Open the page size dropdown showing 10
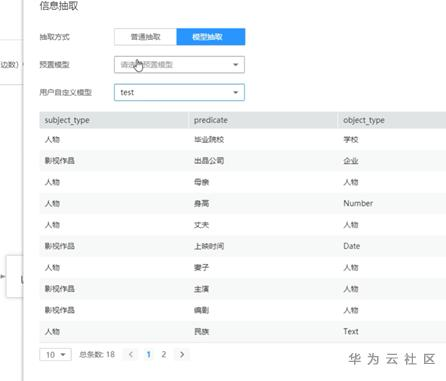This screenshot has height=381, width=446. pos(55,355)
